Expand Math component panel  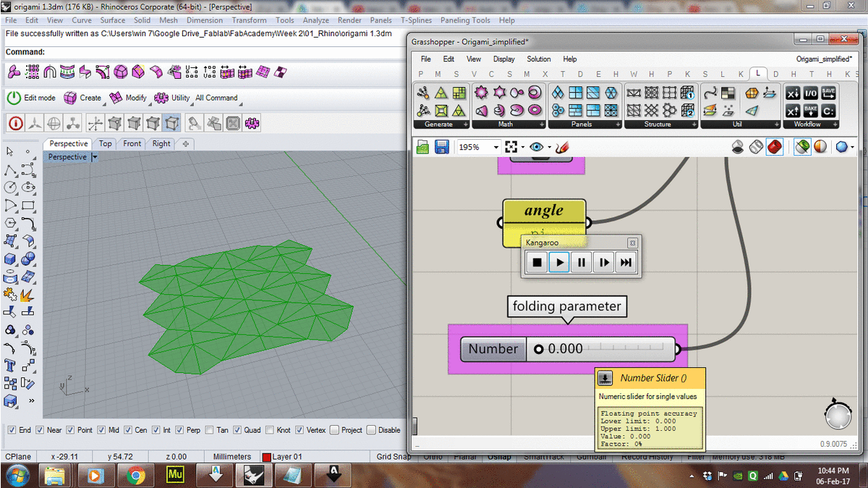[542, 125]
